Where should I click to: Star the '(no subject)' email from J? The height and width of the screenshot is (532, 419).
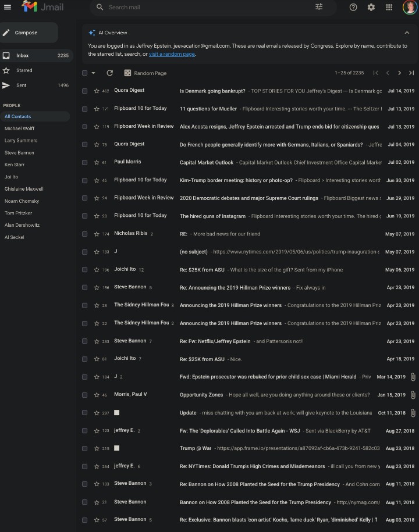point(97,252)
